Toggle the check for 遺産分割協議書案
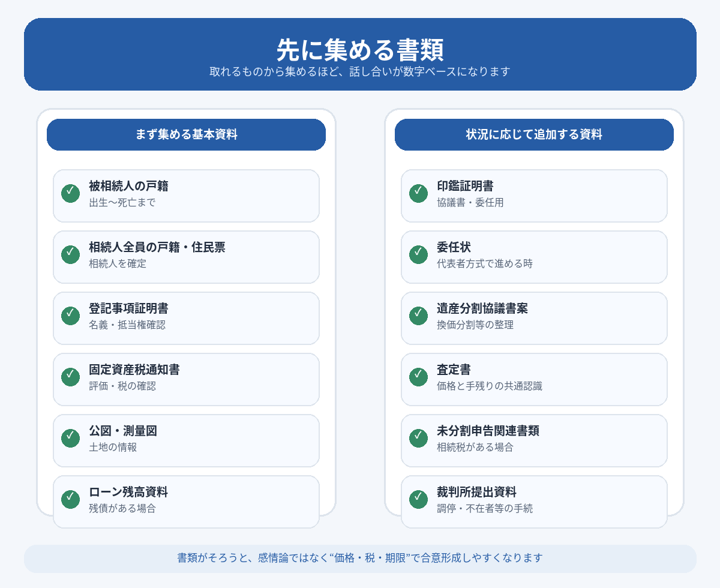The image size is (720, 588). tap(418, 316)
